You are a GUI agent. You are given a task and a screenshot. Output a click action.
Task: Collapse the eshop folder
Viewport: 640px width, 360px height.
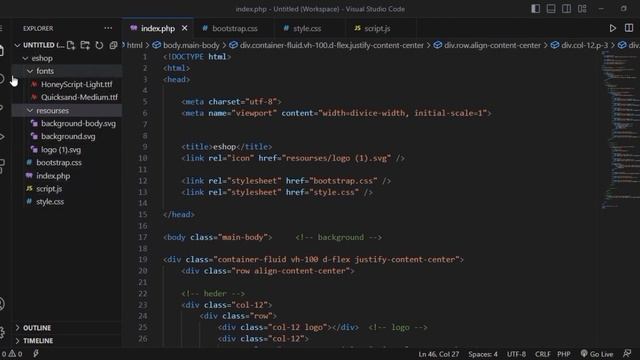pos(25,58)
